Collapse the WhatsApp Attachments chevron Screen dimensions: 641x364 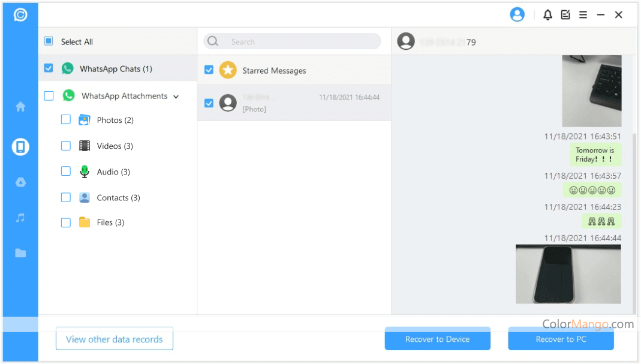(x=176, y=97)
